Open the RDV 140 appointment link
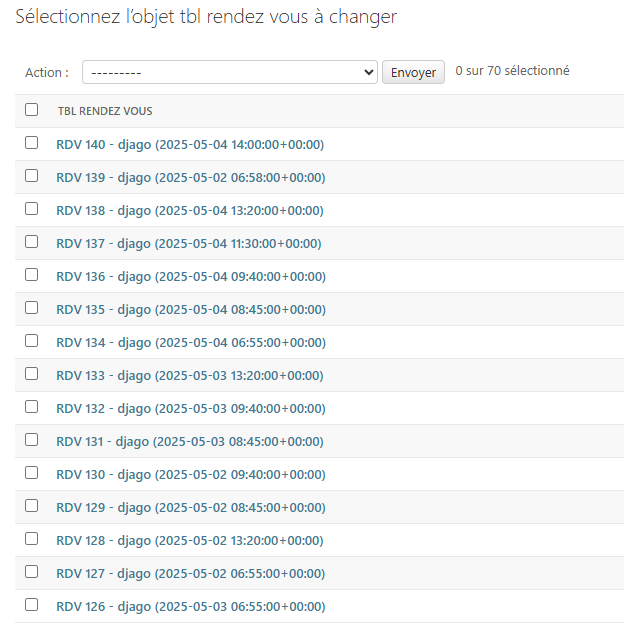 tap(190, 145)
